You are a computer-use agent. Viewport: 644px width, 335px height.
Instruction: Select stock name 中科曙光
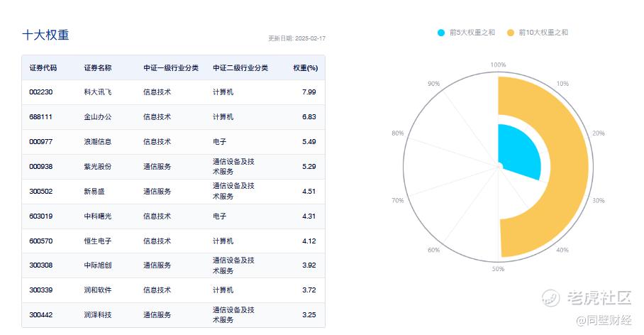pyautogui.click(x=98, y=216)
